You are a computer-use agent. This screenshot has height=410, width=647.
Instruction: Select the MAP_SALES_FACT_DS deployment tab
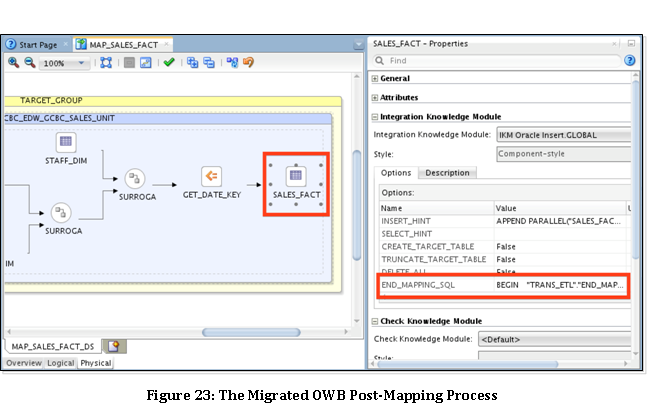tap(53, 346)
